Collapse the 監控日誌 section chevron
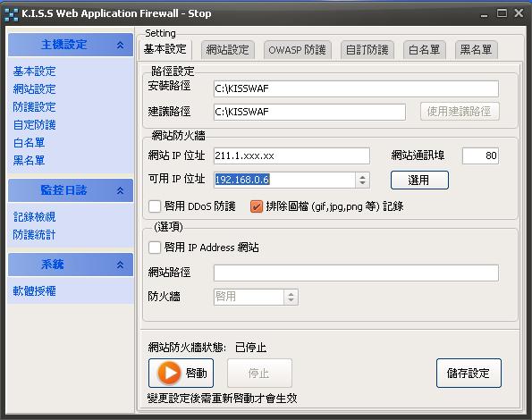 (x=120, y=190)
